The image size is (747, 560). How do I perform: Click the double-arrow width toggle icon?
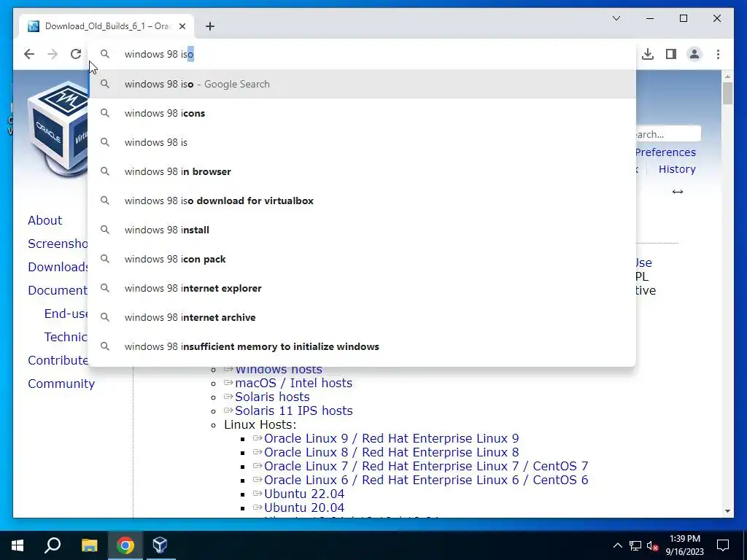[x=678, y=192]
